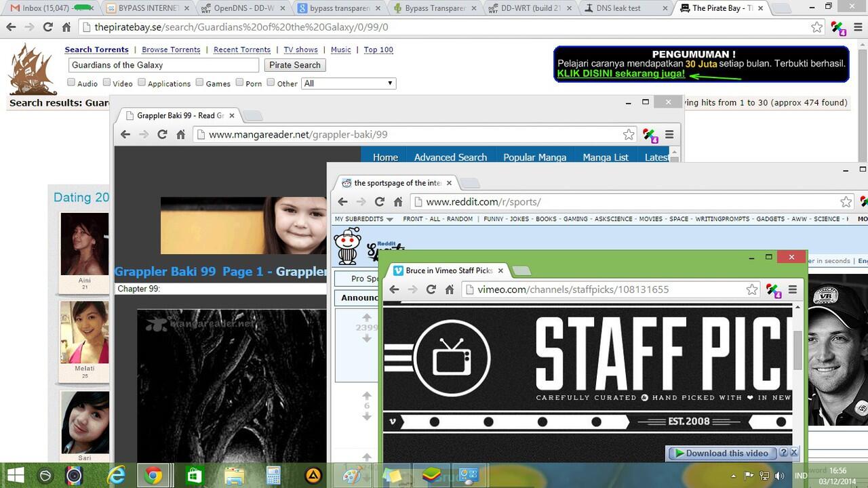
Task: Bookmark reddit sports page with star
Action: coord(846,201)
